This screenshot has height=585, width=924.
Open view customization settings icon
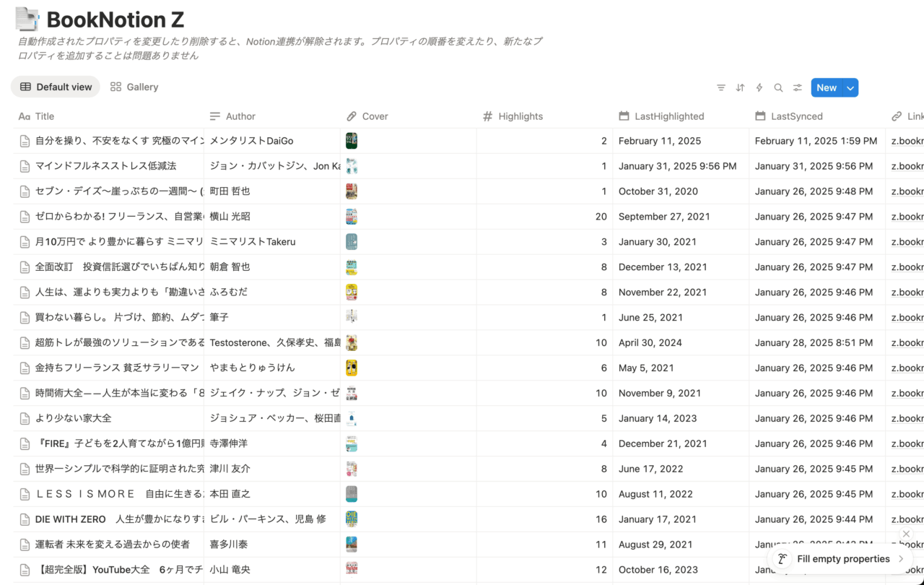[797, 87]
